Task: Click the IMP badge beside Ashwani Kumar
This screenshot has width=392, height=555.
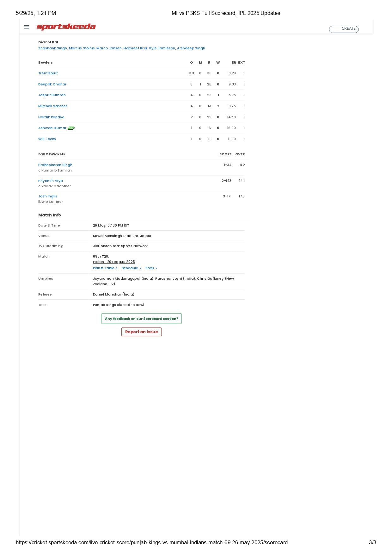Action: (71, 128)
